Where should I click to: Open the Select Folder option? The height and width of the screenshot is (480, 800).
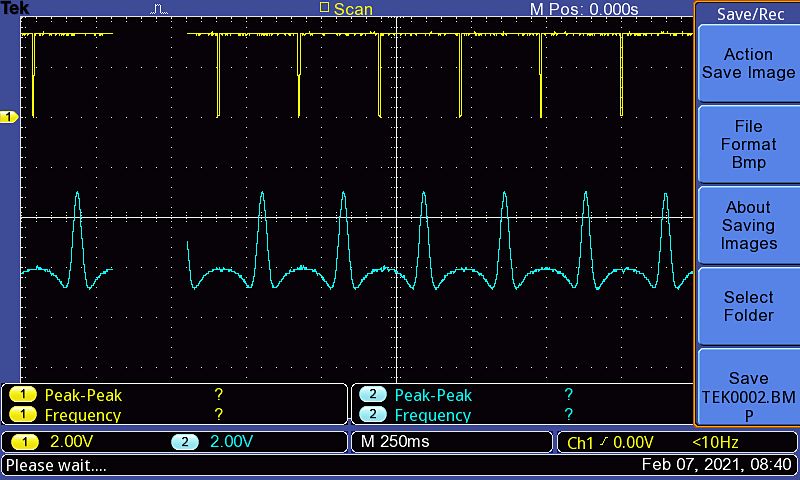pyautogui.click(x=747, y=306)
